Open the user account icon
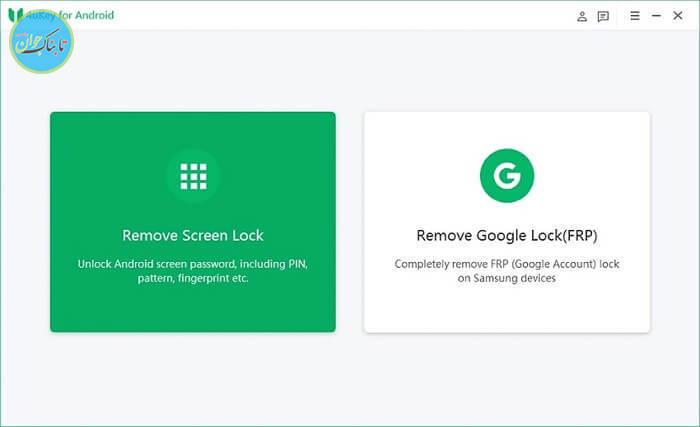Screen dimensions: 700x427 click(583, 16)
